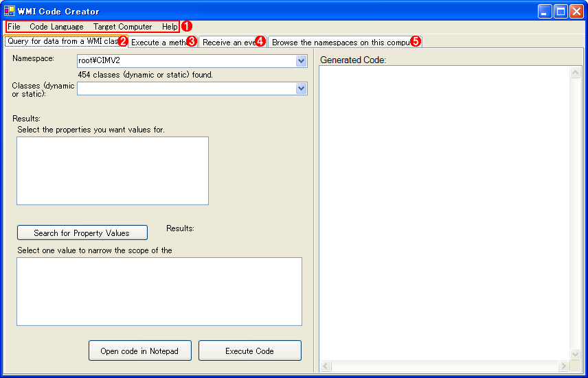The height and width of the screenshot is (378, 588).
Task: Click the '454 classes (dynamic or static) found.' text
Action: [146, 75]
